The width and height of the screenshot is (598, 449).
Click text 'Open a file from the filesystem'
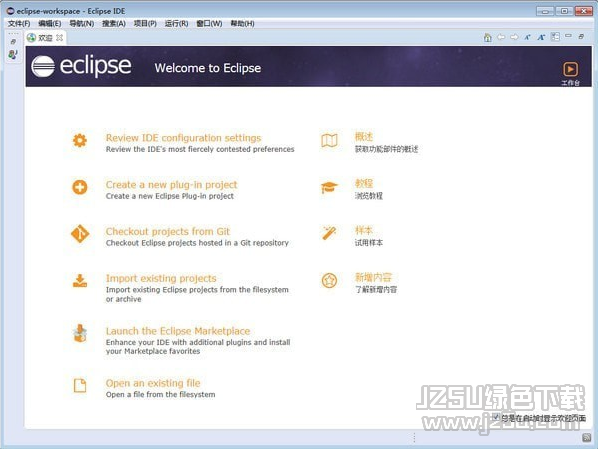pyautogui.click(x=161, y=394)
